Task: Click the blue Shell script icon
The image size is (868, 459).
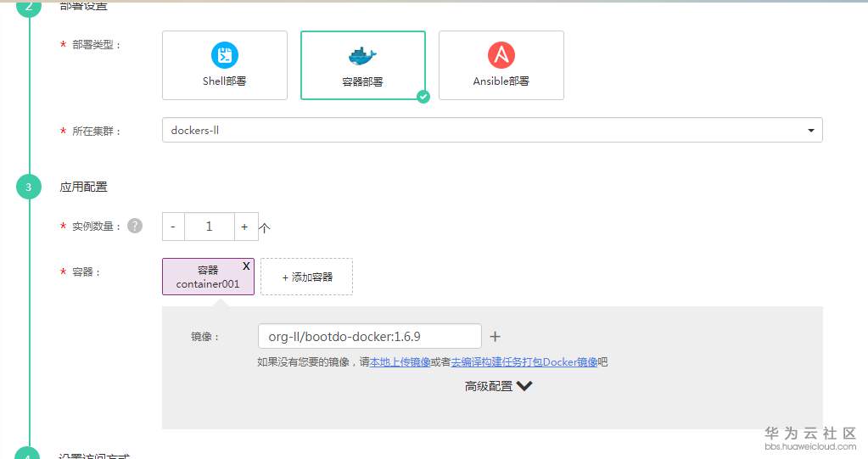Action: (x=225, y=55)
